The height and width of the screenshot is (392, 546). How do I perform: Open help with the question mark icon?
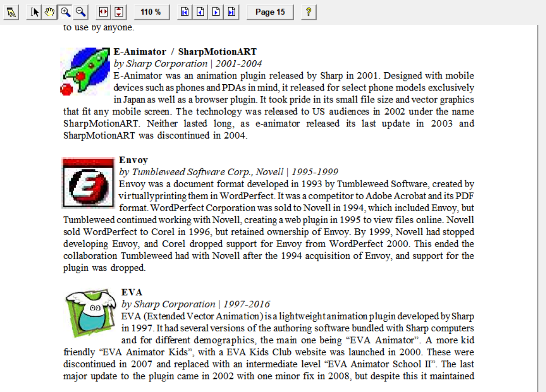tap(308, 12)
